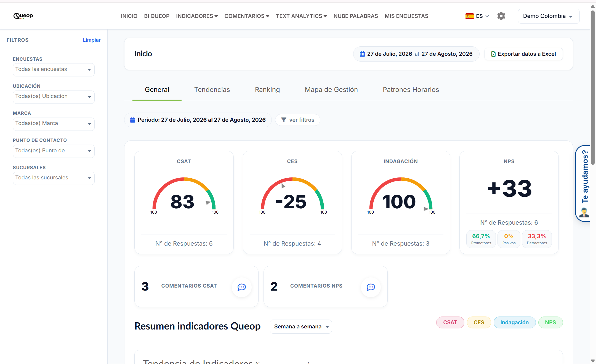
Task: Open the settings gear icon
Action: 501,16
